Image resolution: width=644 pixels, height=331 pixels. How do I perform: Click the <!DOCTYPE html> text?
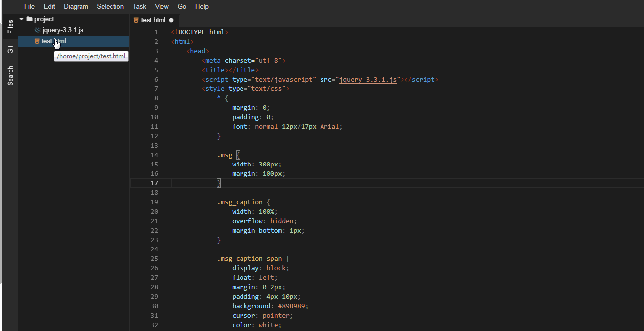click(200, 32)
